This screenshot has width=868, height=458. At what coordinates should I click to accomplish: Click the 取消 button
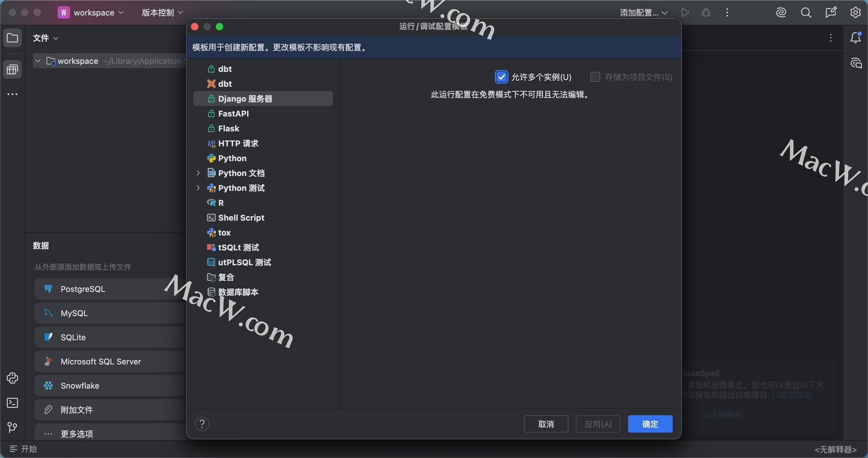(546, 424)
